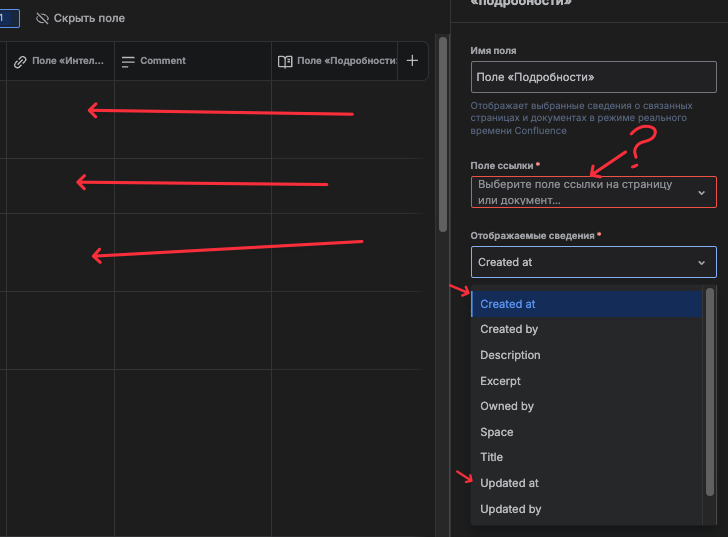The width and height of the screenshot is (728, 537).
Task: Select Updated at option
Action: (x=587, y=483)
